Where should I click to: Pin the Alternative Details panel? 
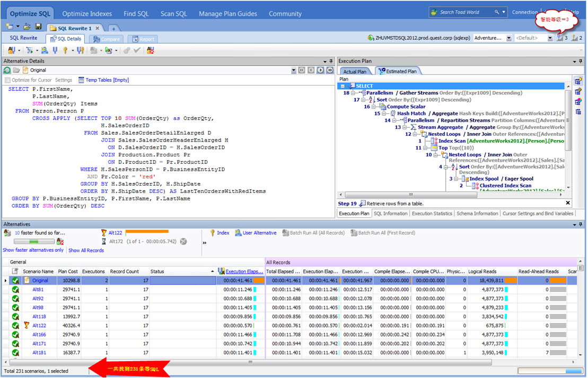pyautogui.click(x=331, y=61)
